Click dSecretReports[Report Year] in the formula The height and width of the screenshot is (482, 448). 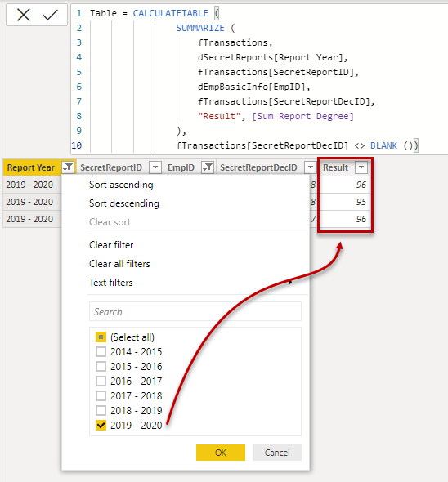pyautogui.click(x=270, y=57)
